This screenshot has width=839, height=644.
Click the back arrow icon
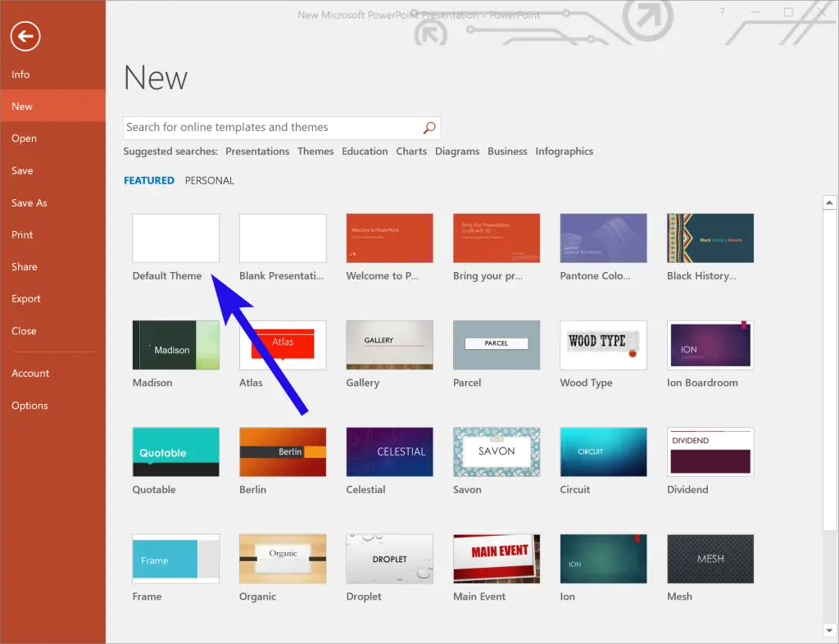pyautogui.click(x=25, y=36)
